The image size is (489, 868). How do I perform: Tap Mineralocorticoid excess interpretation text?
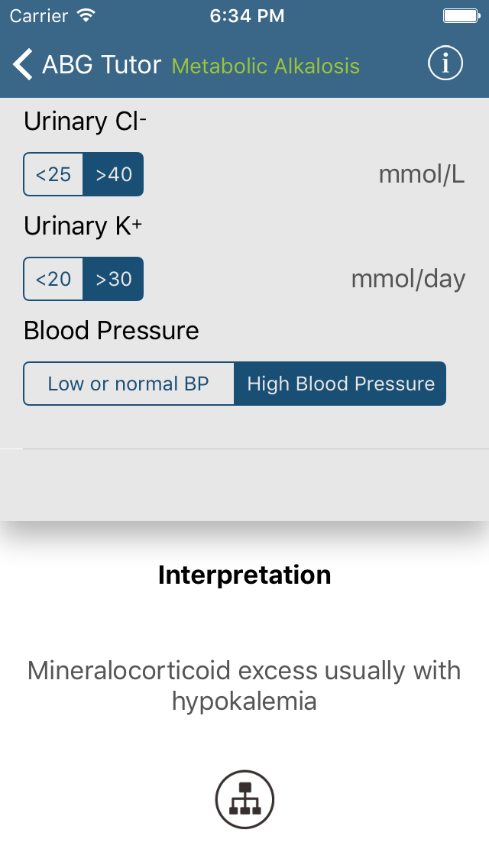pyautogui.click(x=244, y=685)
